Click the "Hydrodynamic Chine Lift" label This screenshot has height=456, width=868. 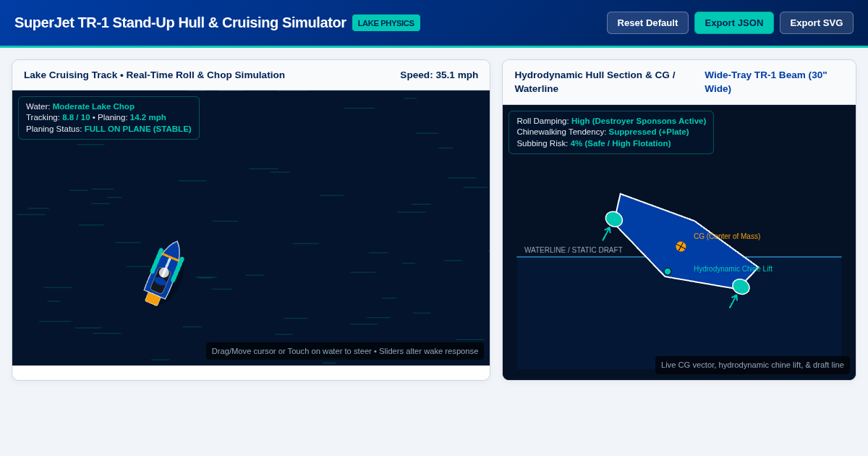(733, 269)
